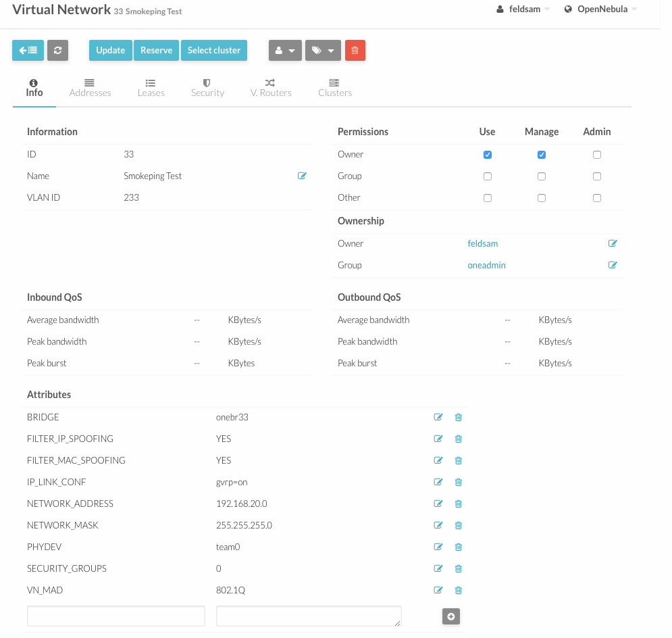Delete this virtual network with red trash button

(x=355, y=50)
